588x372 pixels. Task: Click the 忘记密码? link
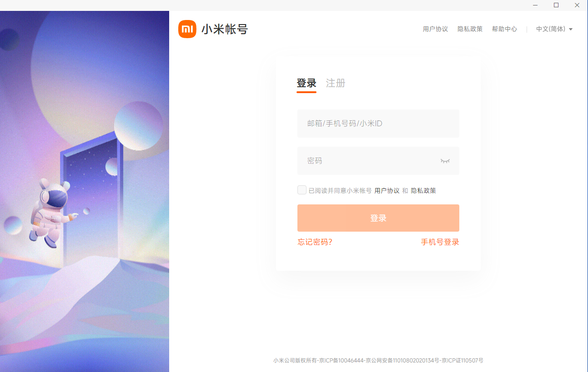pos(315,242)
